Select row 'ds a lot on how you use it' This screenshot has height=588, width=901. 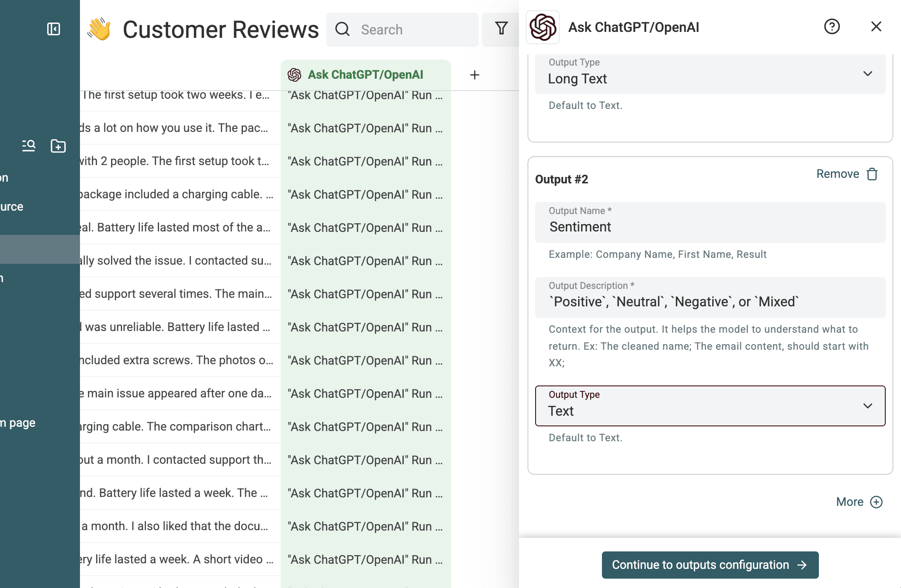coord(180,128)
